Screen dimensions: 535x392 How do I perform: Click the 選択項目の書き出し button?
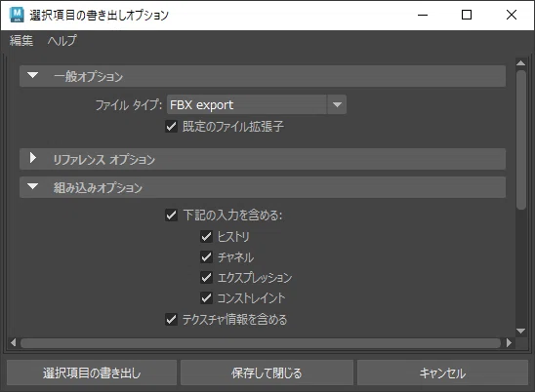(x=92, y=372)
